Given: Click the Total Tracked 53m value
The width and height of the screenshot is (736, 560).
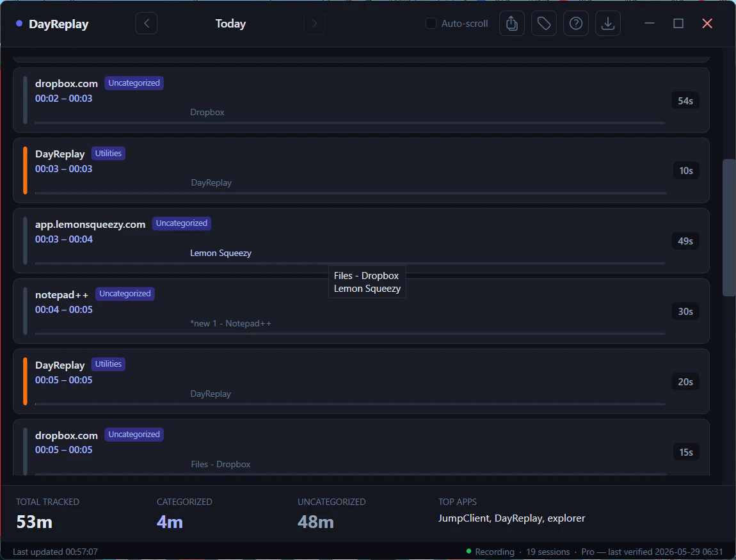Looking at the screenshot, I should coord(35,522).
